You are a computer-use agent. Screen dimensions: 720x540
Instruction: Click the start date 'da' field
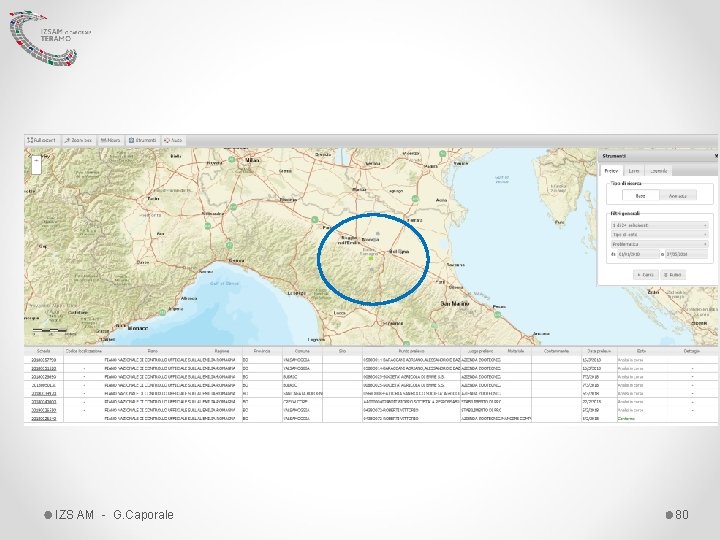coord(638,254)
